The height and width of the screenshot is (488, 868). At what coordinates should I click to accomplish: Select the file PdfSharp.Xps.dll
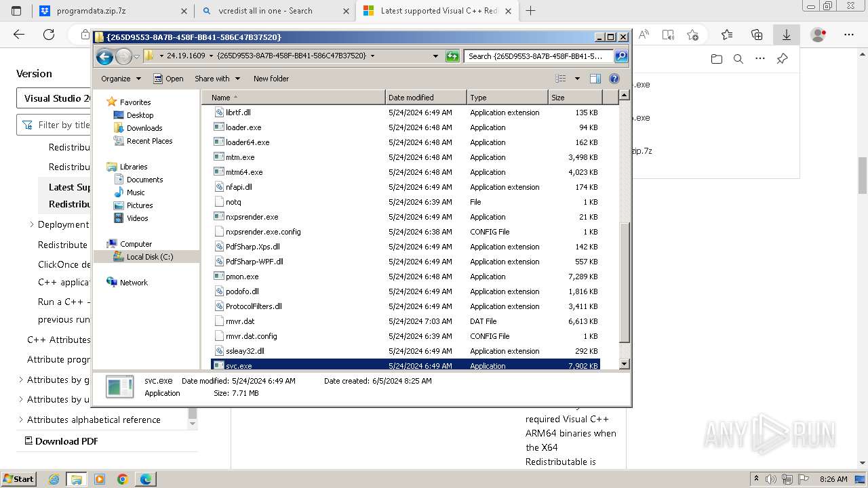252,247
